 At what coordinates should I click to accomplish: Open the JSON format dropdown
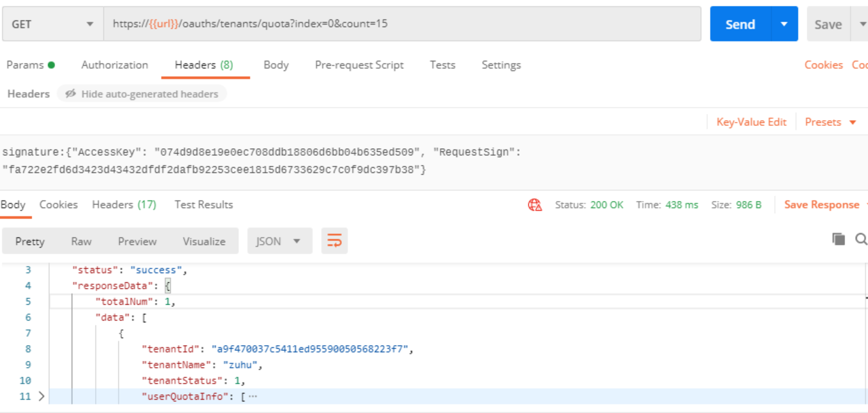[x=278, y=241]
